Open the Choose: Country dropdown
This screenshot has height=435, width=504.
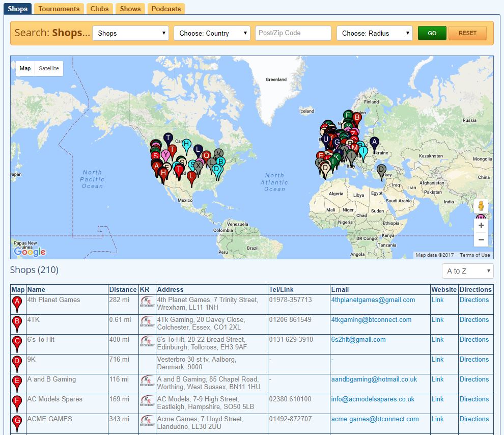pos(212,33)
